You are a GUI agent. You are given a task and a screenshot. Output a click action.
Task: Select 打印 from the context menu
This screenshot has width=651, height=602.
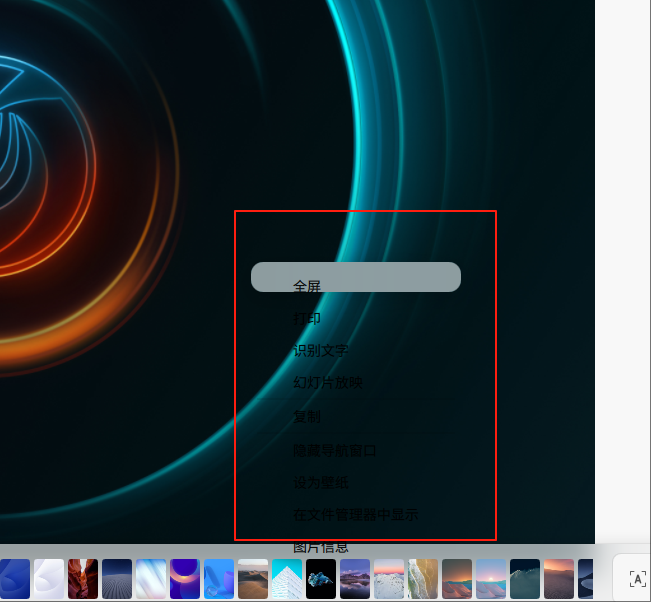(x=307, y=318)
